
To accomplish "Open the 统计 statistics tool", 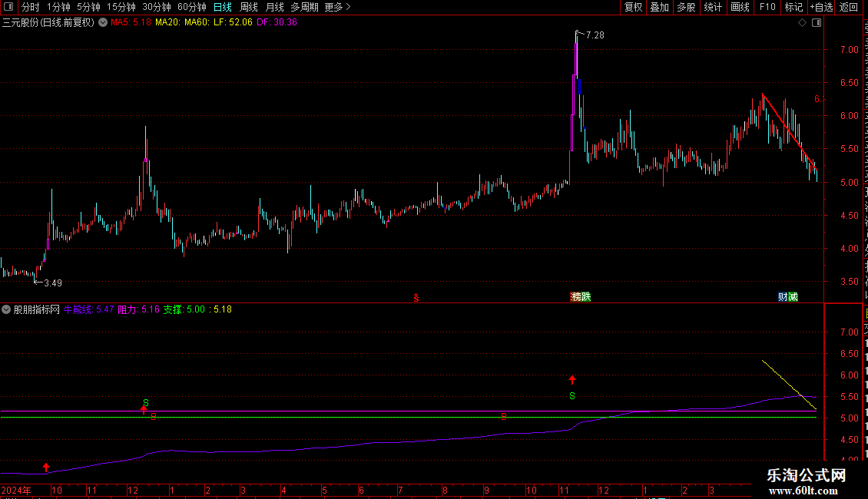I will 712,7.
